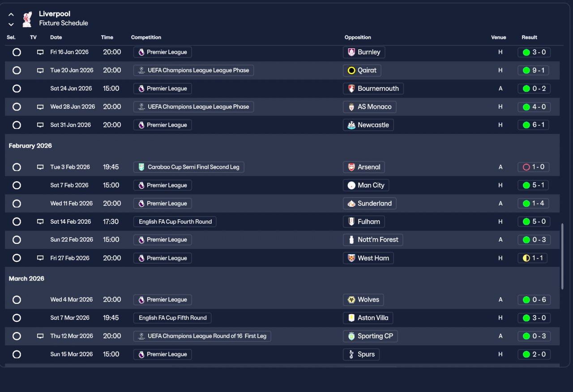Click the down chevron beside the Liverpool crest

pos(11,24)
